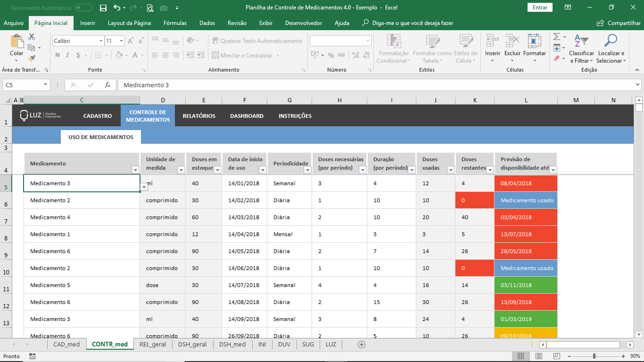This screenshot has height=362, width=644.
Task: Click the zoom slider handle
Action: click(x=594, y=356)
